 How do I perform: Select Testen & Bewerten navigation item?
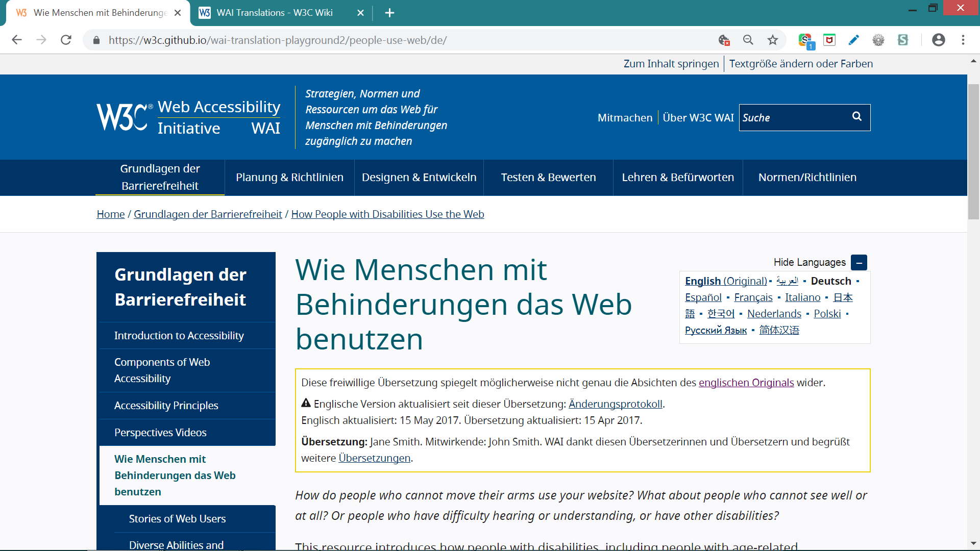point(548,178)
